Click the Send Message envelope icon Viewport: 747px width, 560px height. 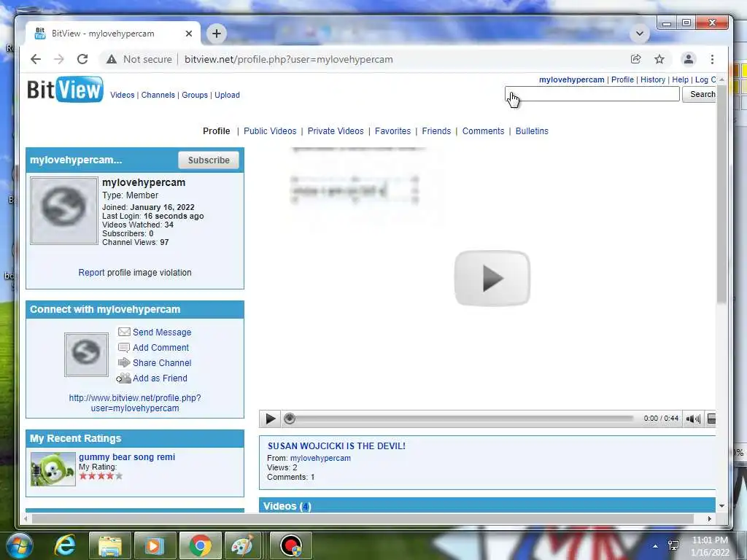pyautogui.click(x=124, y=332)
